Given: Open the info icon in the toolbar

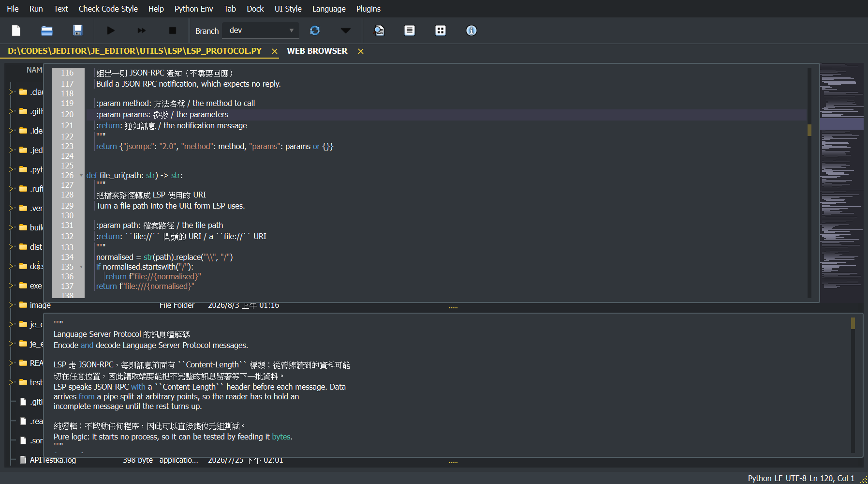Looking at the screenshot, I should pyautogui.click(x=471, y=30).
